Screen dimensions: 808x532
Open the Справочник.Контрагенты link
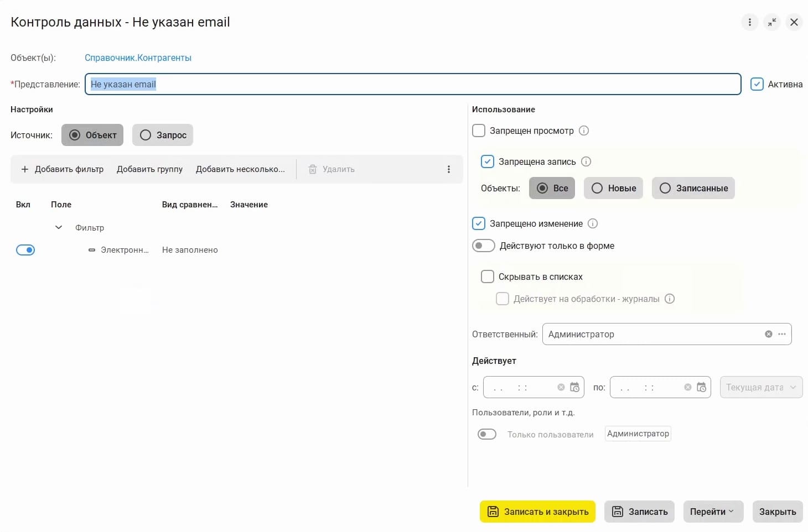pyautogui.click(x=138, y=58)
